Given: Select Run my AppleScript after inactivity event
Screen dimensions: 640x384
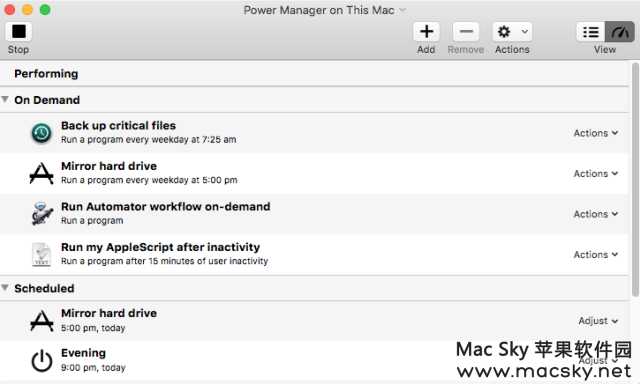Looking at the screenshot, I should tap(314, 254).
